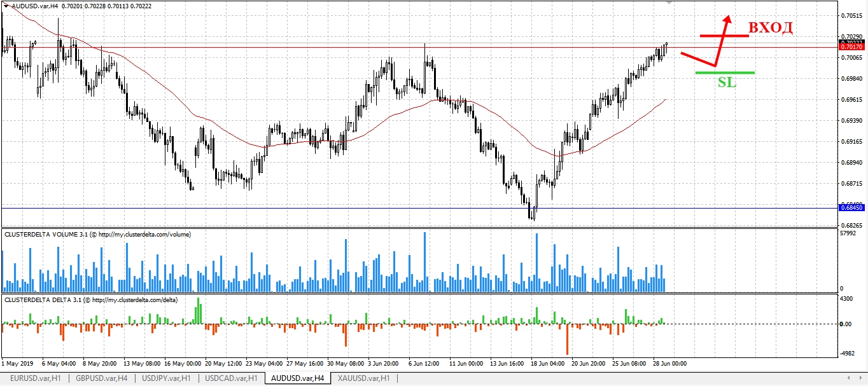Screen dimensions: 868x386
Task: Select the thick green stop-loss line
Action: [x=725, y=72]
